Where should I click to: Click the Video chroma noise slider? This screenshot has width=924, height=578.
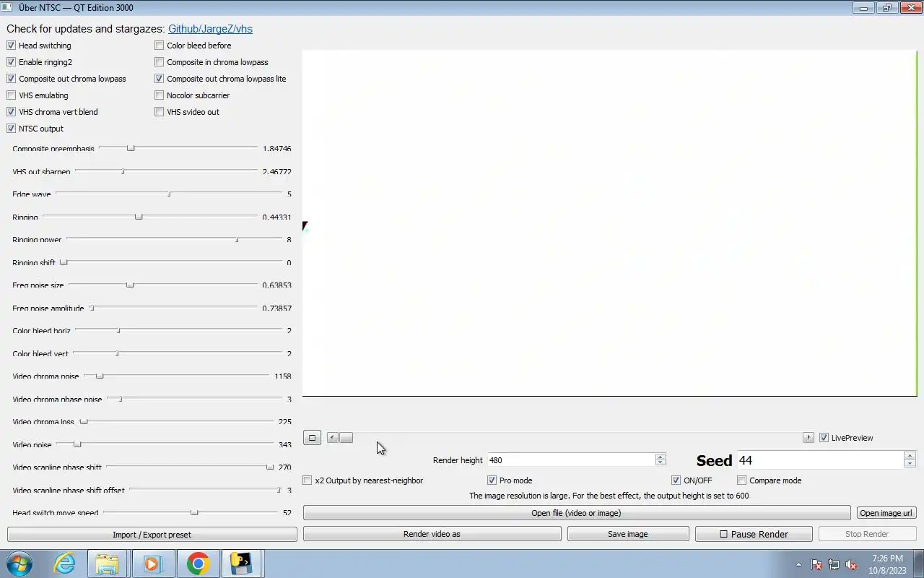176,376
